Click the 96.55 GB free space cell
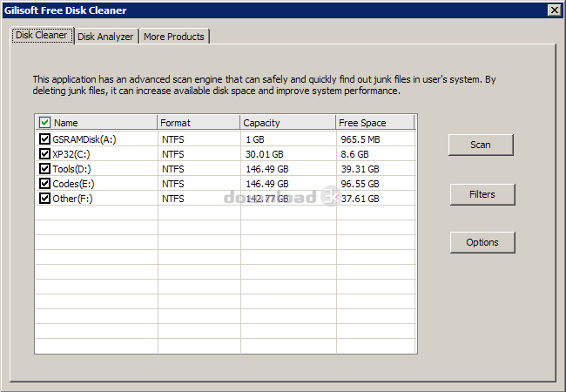Image resolution: width=566 pixels, height=392 pixels. coord(360,184)
